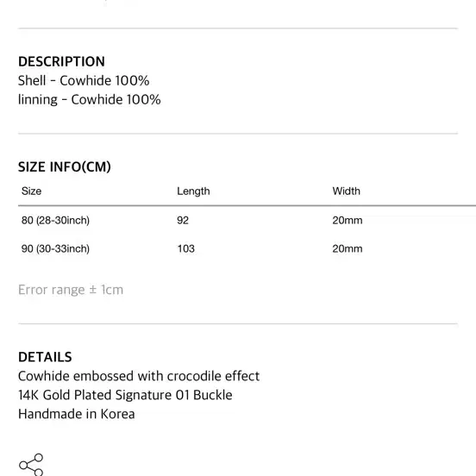Click the share icon at bottom
Image resolution: width=476 pixels, height=476 pixels.
tap(31, 465)
